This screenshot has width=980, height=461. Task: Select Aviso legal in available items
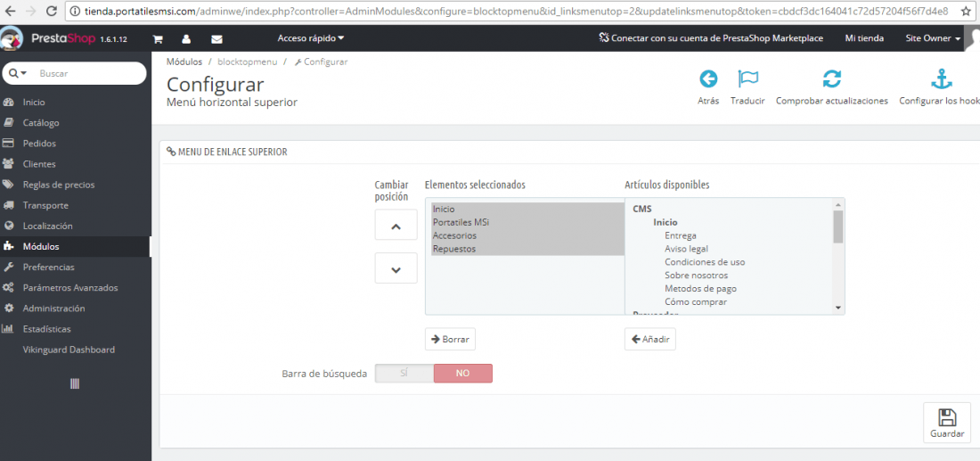tap(686, 249)
